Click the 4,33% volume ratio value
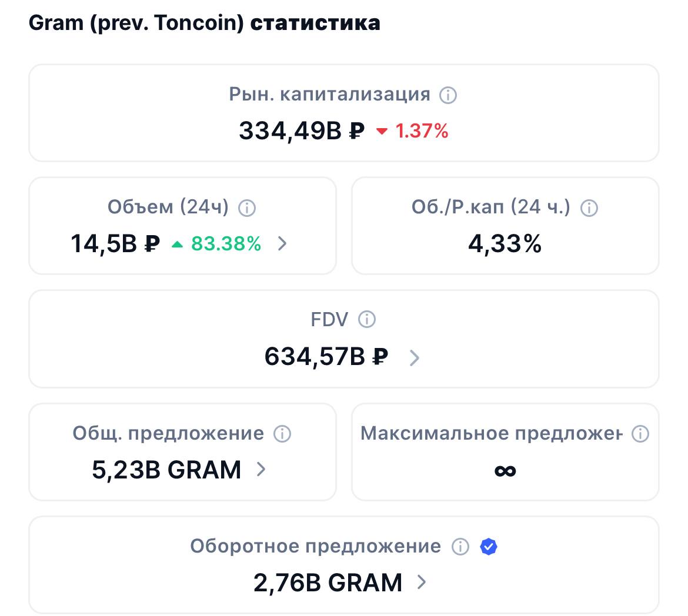This screenshot has height=616, width=688. [505, 243]
